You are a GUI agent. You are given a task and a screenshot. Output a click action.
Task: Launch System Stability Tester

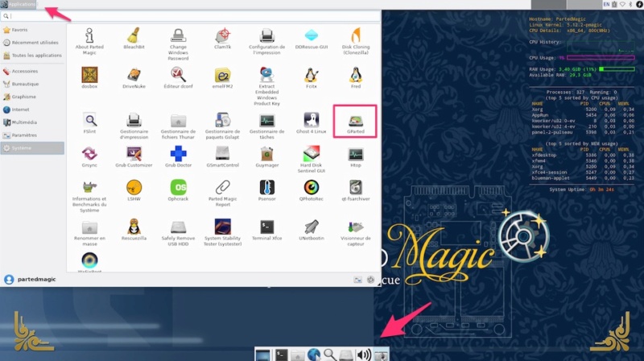223,233
